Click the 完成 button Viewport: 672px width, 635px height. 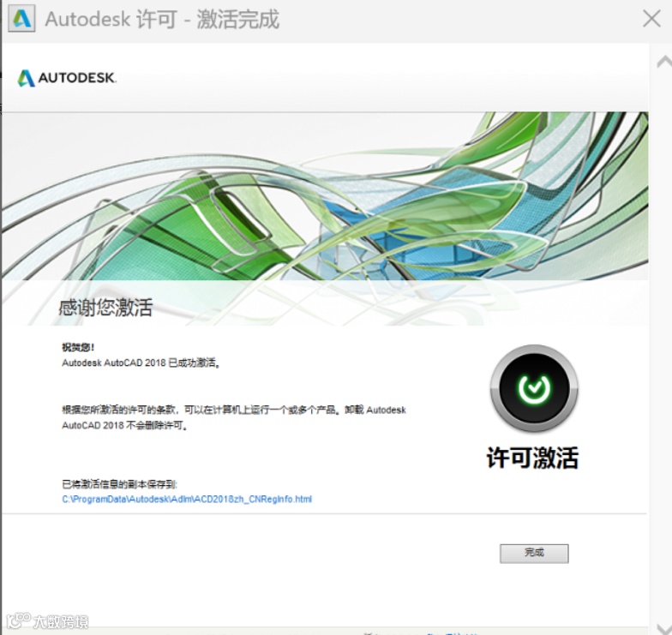534,554
